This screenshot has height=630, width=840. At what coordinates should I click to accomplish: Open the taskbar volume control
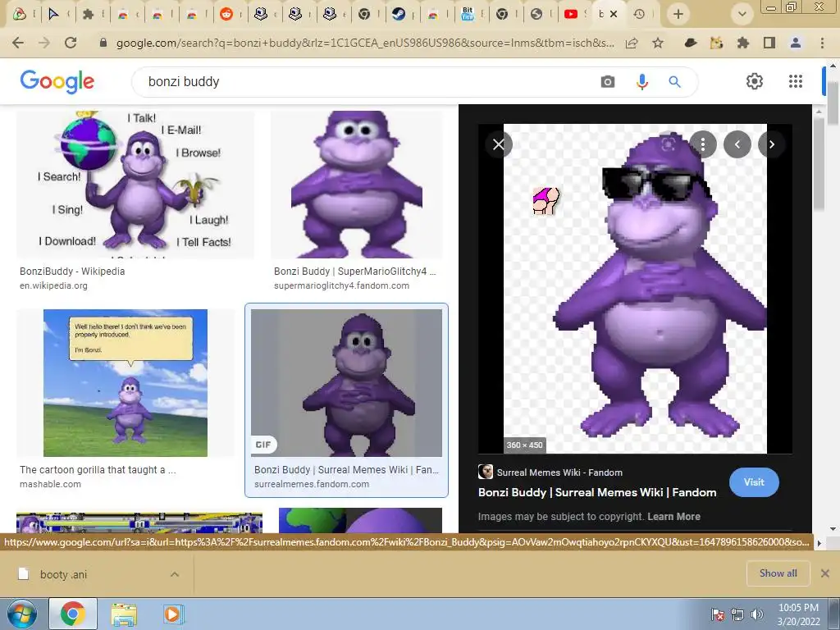(x=757, y=614)
